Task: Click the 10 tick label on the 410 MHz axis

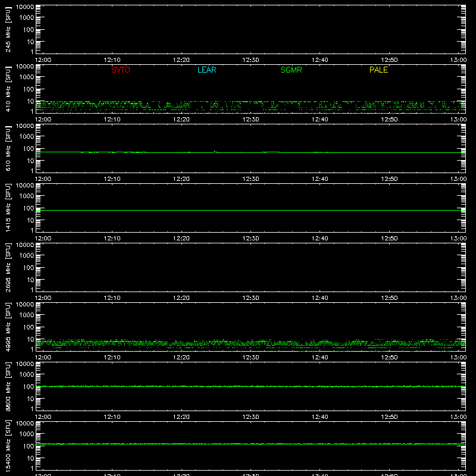Action: point(31,101)
